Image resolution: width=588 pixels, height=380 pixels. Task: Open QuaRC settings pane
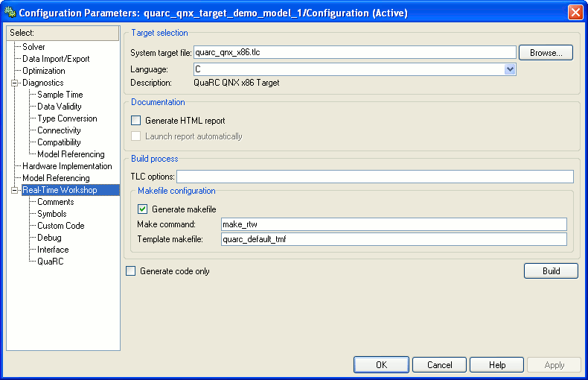coord(51,262)
